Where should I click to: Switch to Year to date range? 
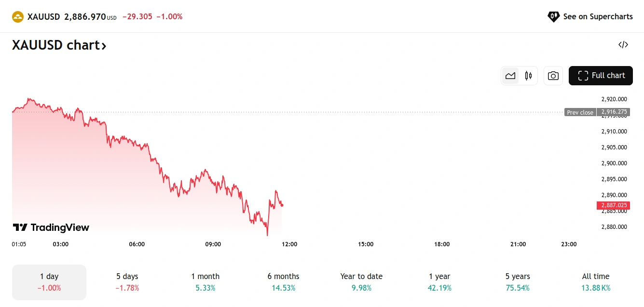(x=361, y=282)
